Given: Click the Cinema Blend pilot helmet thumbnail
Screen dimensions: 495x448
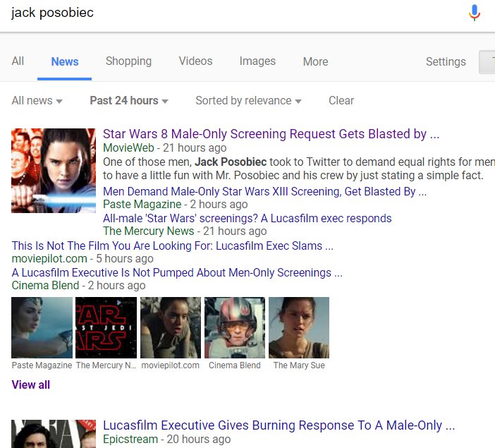Looking at the screenshot, I should pos(235,327).
